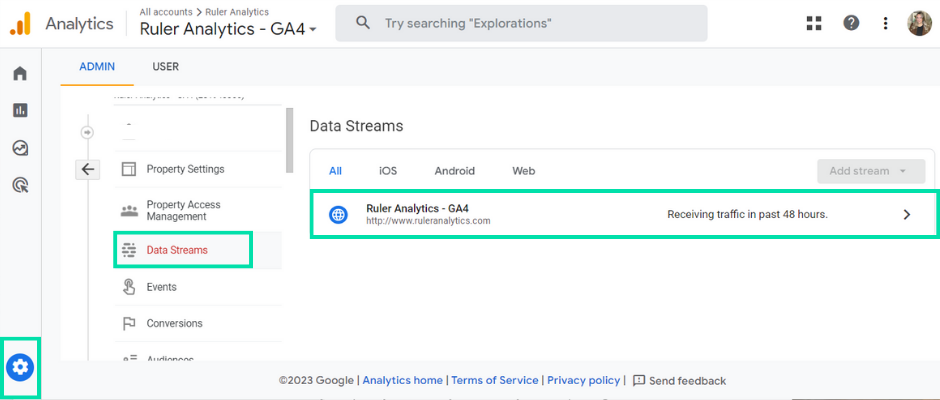Screen dimensions: 940x400
Task: Click Ruler Analytics breadcrumb link
Action: [237, 11]
